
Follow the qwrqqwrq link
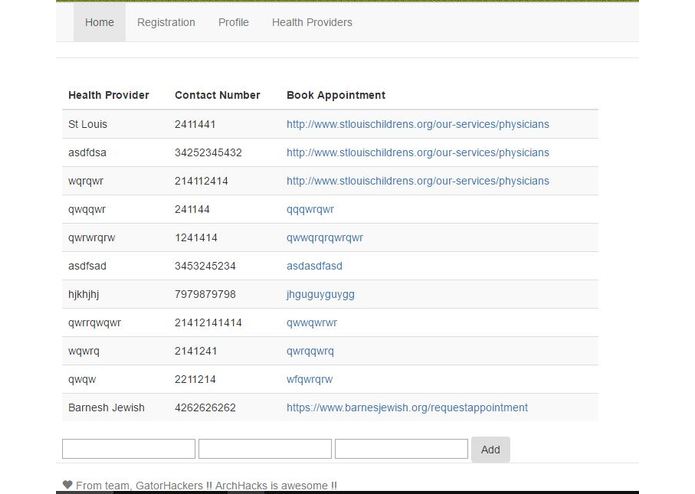(310, 351)
